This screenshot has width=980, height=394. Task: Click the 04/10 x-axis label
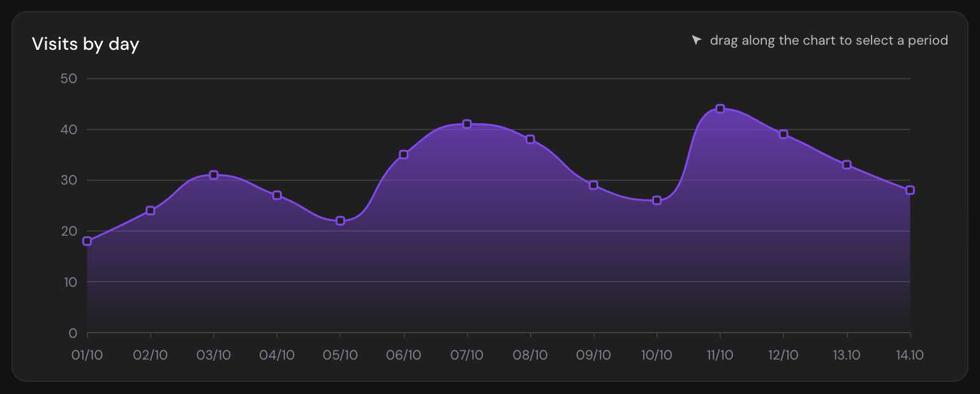coord(277,355)
